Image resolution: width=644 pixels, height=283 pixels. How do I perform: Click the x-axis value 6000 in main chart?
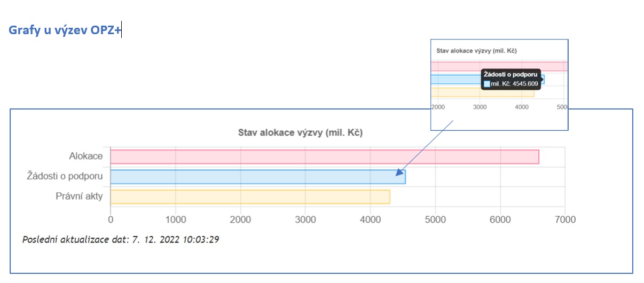[x=500, y=219]
